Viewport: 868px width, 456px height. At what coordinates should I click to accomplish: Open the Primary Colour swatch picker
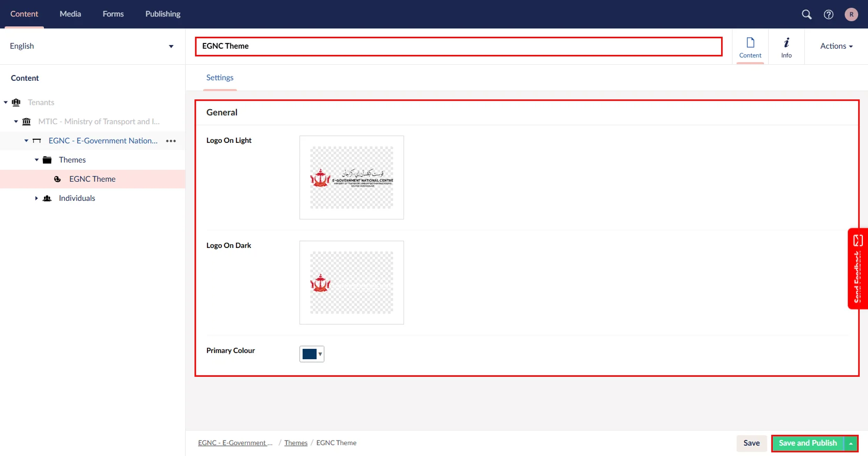point(312,354)
